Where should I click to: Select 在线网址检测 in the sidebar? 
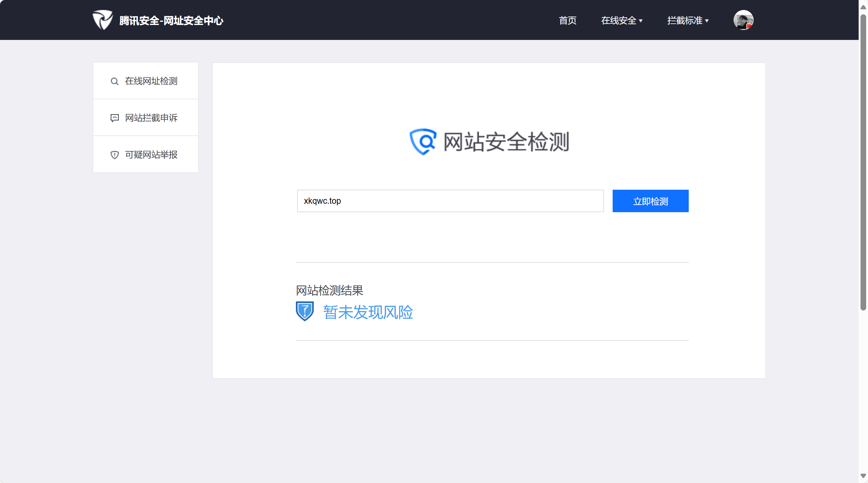[151, 81]
